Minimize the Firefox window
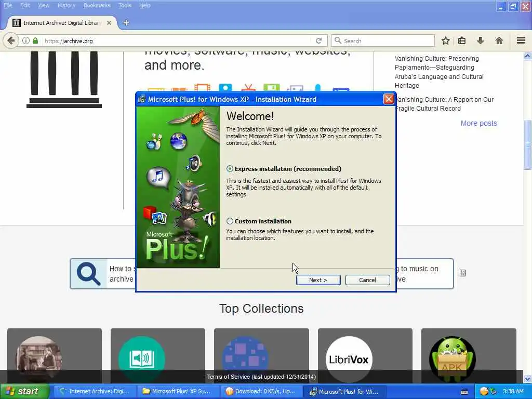This screenshot has width=532, height=399. (501, 6)
